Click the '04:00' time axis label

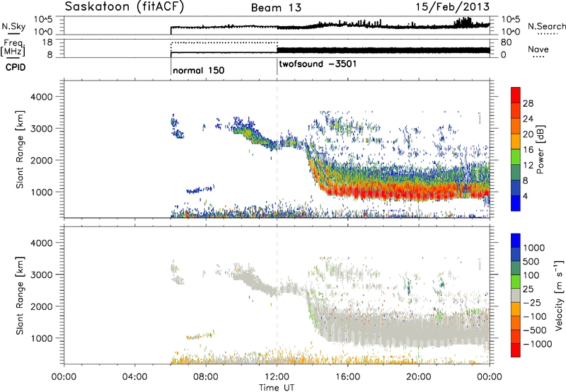(135, 377)
